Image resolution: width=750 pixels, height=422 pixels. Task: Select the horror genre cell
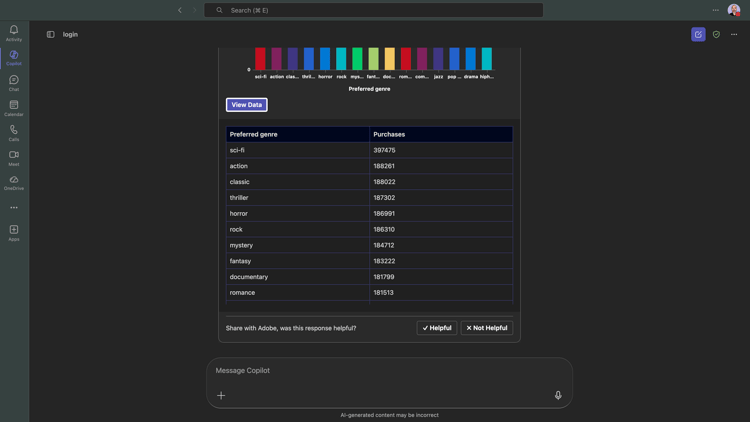[298, 213]
